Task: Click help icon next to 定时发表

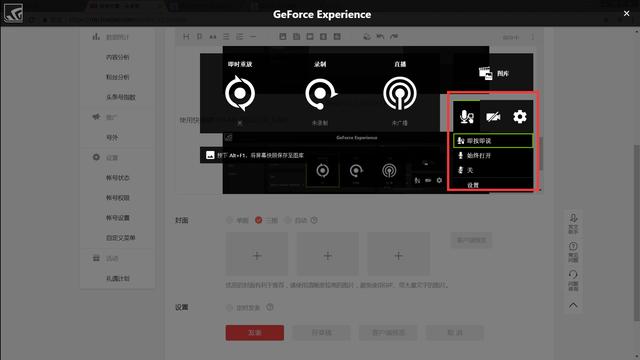Action: pyautogui.click(x=270, y=307)
